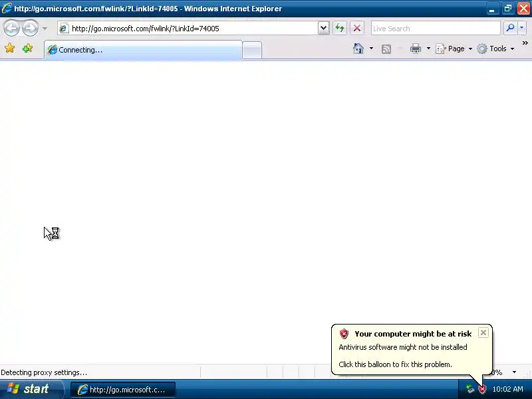Open the Page menu
The image size is (532, 399).
(454, 49)
